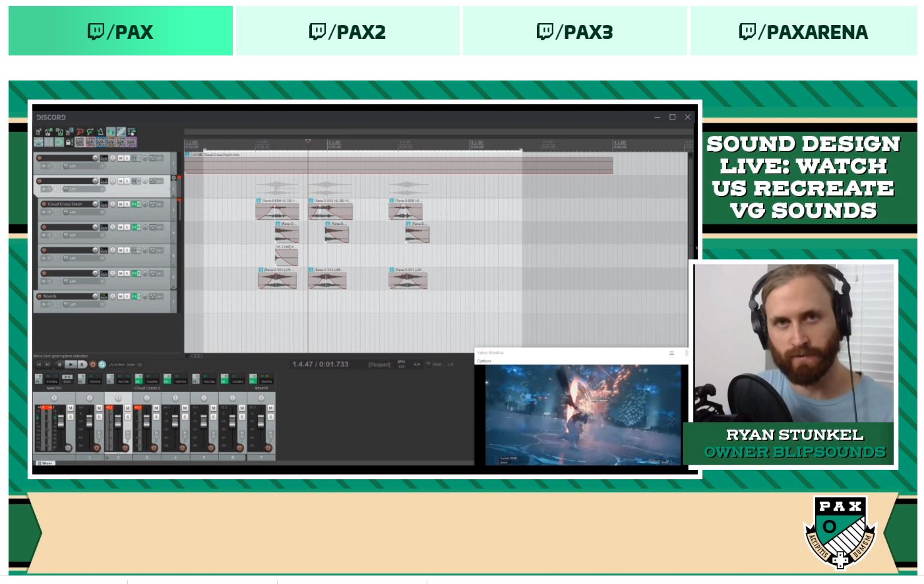The height and width of the screenshot is (584, 924).
Task: Click mixer channel 7 volume fader
Action: coord(261,421)
